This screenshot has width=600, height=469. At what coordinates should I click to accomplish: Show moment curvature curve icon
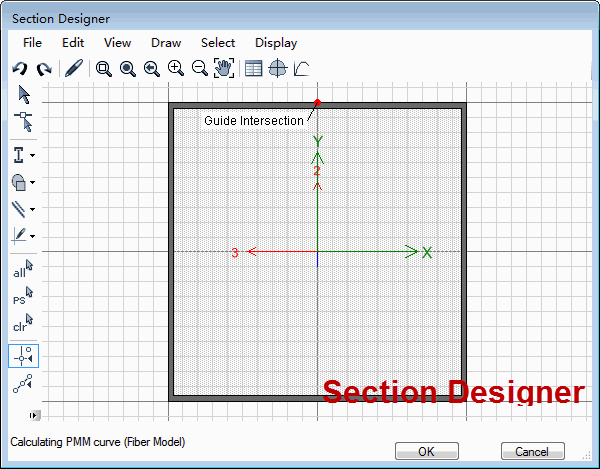tap(302, 68)
